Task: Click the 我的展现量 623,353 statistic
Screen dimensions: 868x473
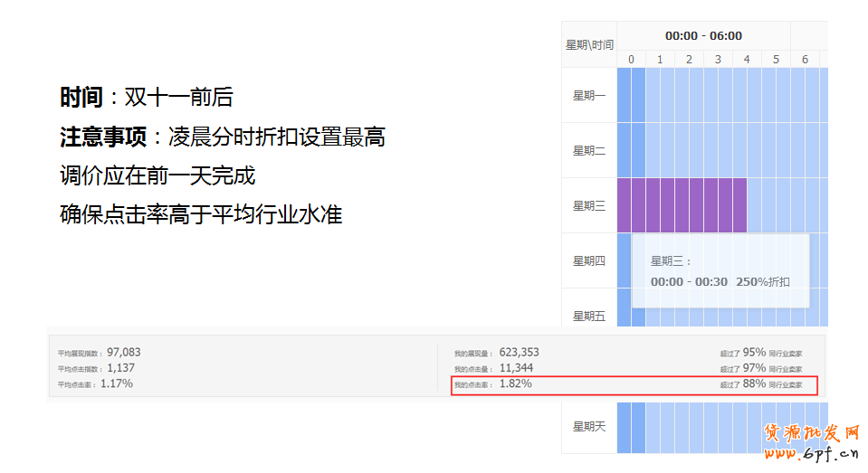Action: coord(519,353)
